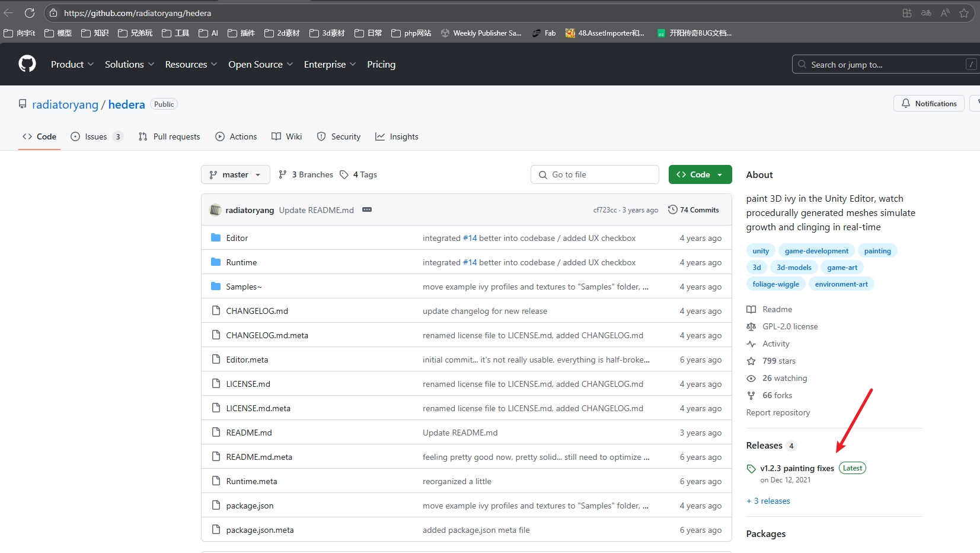Click the environment-art topic tag
The width and height of the screenshot is (980, 553).
click(x=841, y=284)
